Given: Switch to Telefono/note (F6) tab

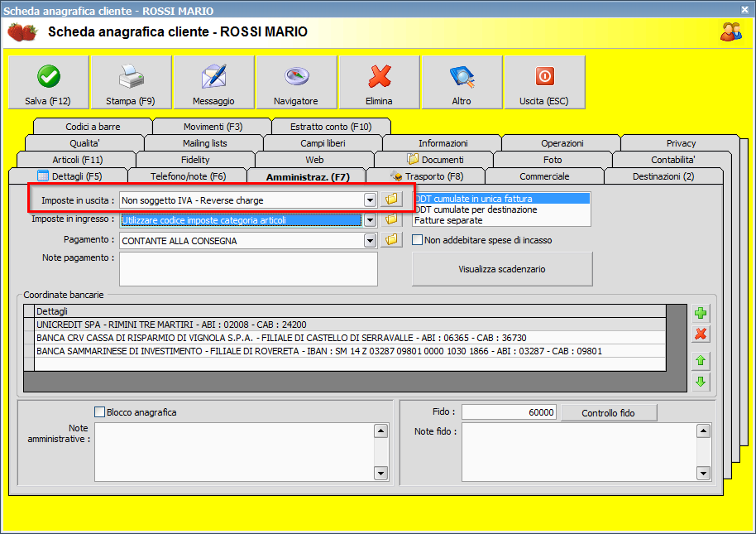Looking at the screenshot, I should [188, 176].
